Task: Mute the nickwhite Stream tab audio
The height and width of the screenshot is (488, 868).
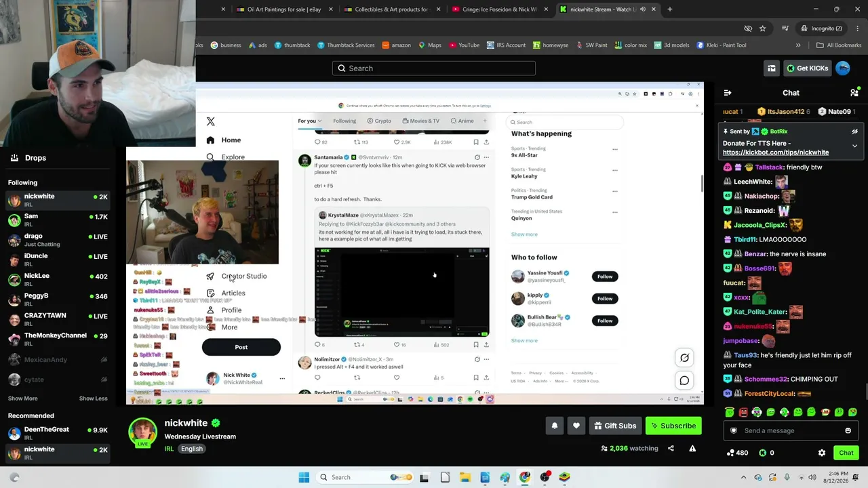Action: tap(642, 9)
